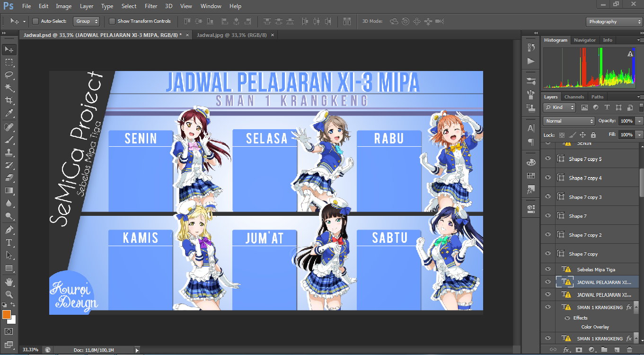Select the Magic Wand tool
644x355 pixels.
coord(9,88)
